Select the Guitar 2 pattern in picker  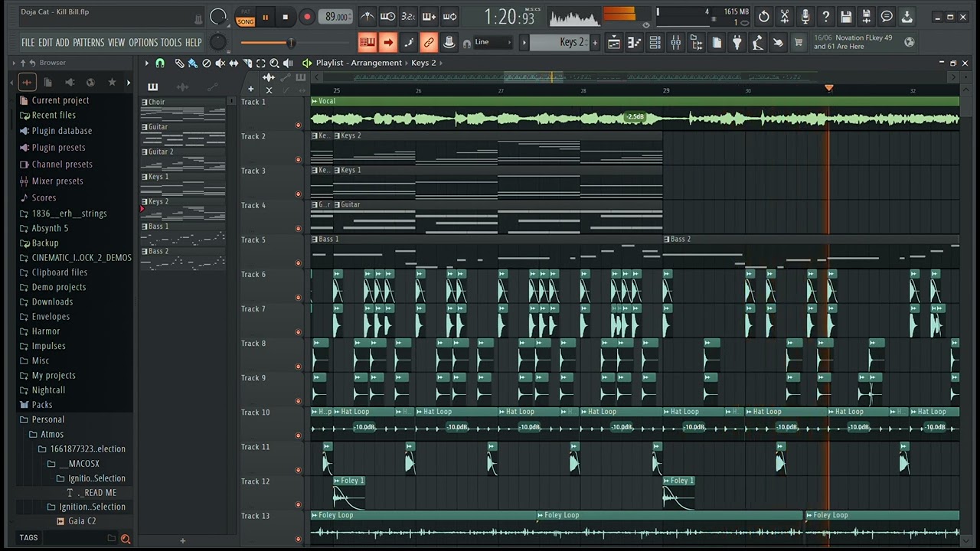pyautogui.click(x=183, y=159)
